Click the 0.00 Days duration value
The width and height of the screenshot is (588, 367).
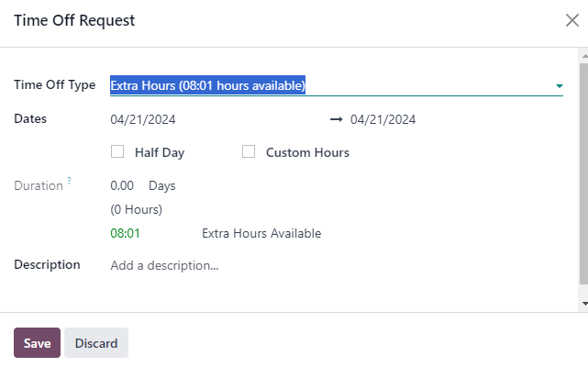pyautogui.click(x=143, y=185)
